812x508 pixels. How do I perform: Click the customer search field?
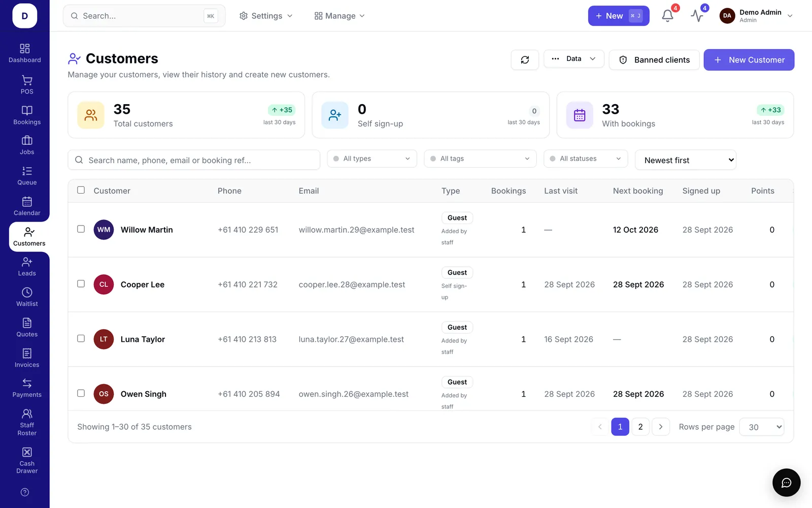[194, 160]
